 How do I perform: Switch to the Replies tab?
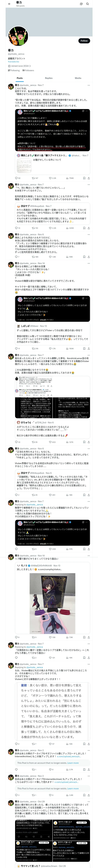tap(49, 78)
